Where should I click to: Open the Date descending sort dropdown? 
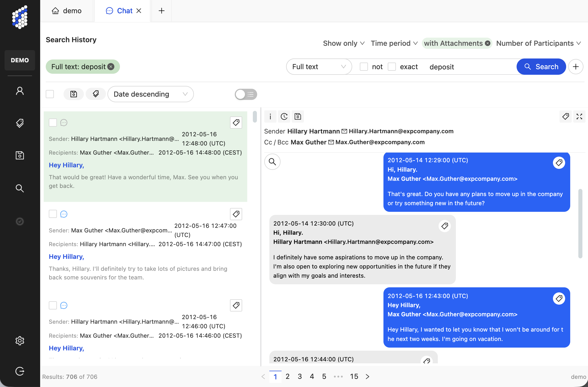pyautogui.click(x=150, y=94)
